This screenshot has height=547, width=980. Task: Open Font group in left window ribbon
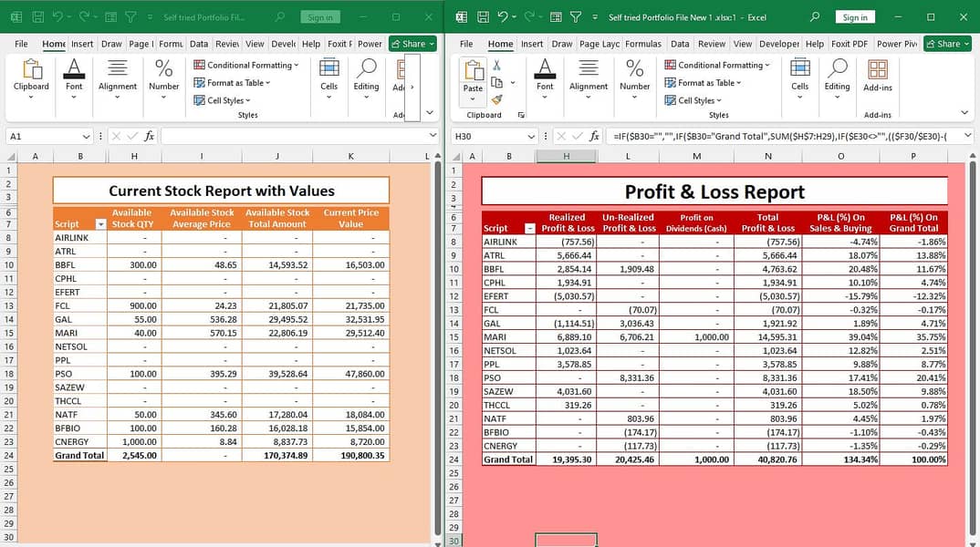[74, 78]
